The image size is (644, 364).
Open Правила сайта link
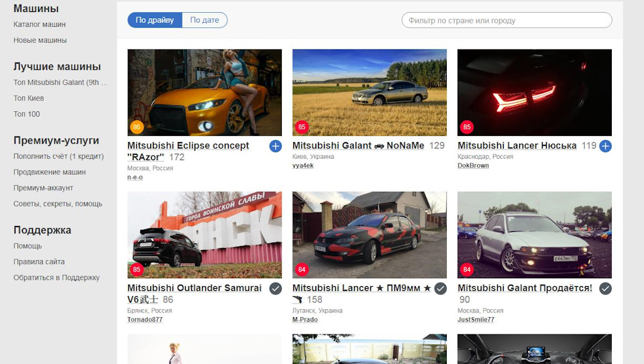pos(39,262)
